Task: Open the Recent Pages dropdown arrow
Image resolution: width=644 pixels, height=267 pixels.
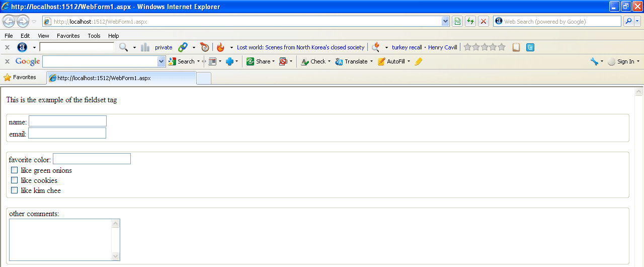Action: coord(34,22)
